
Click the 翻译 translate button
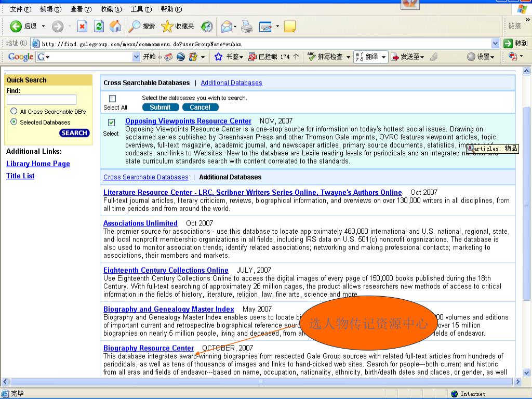[367, 57]
